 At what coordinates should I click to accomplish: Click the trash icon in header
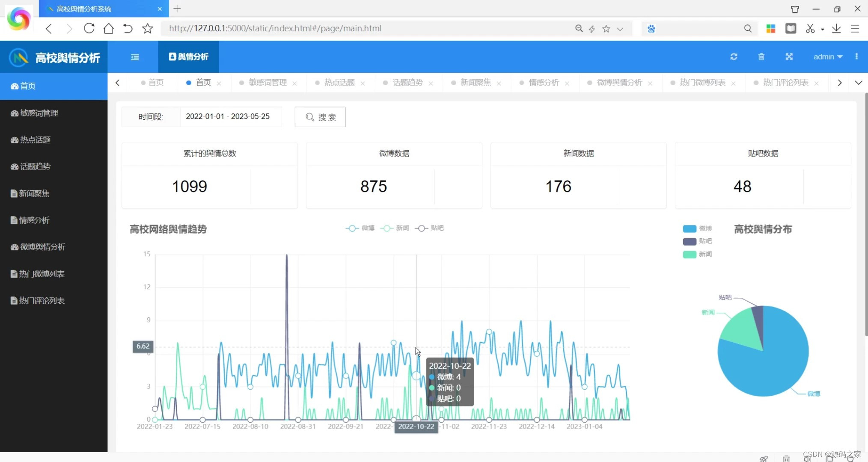tap(761, 57)
